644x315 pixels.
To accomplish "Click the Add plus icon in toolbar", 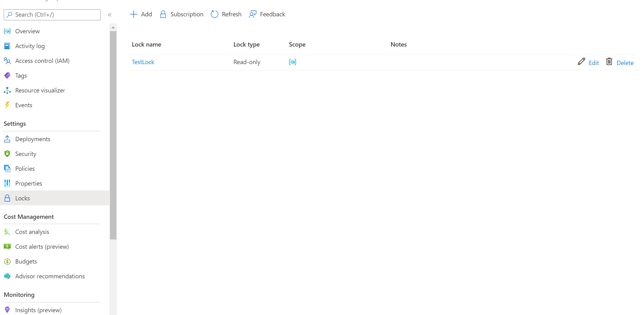I will (133, 14).
